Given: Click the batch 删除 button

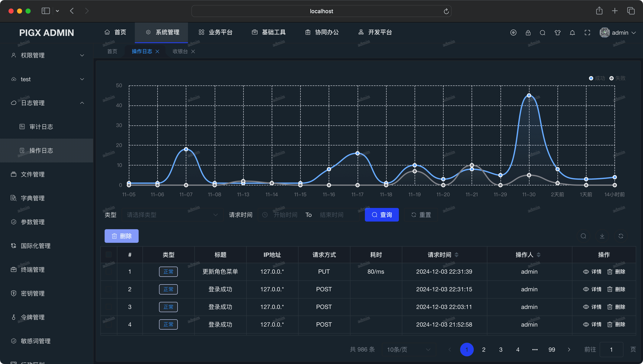Looking at the screenshot, I should point(121,236).
